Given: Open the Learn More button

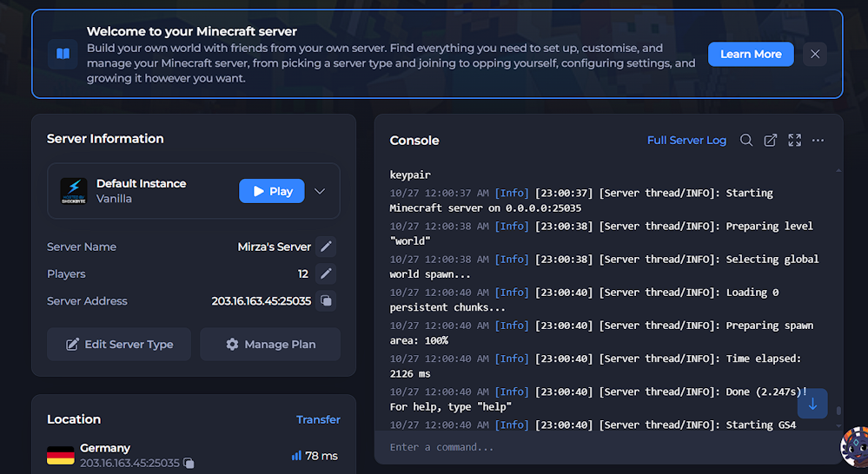Looking at the screenshot, I should [751, 54].
